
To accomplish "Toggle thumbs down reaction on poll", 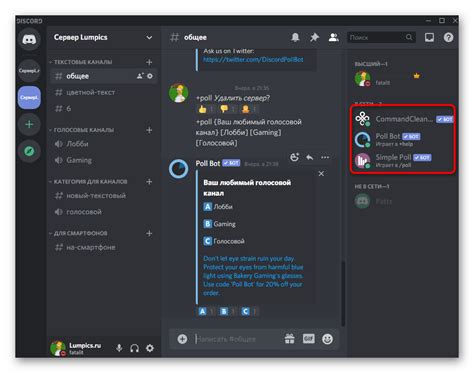I will (x=228, y=109).
